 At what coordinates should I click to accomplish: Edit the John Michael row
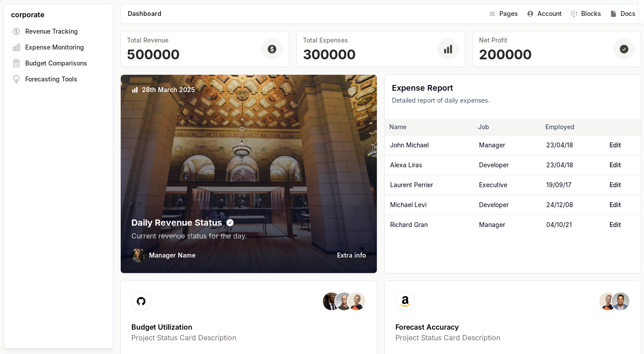pos(615,145)
